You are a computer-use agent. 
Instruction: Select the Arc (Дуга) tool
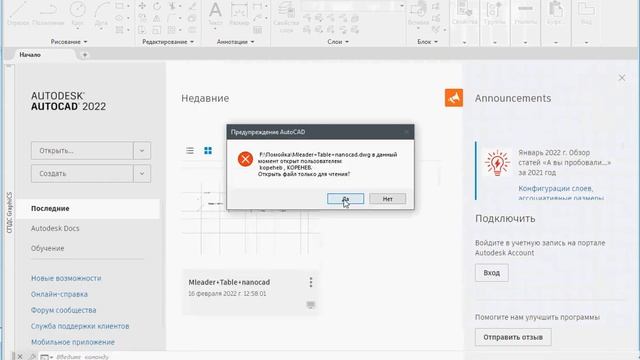101,13
